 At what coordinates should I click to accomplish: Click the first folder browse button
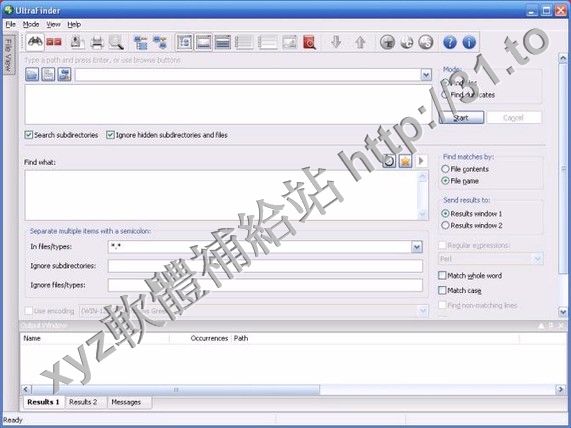[x=32, y=75]
